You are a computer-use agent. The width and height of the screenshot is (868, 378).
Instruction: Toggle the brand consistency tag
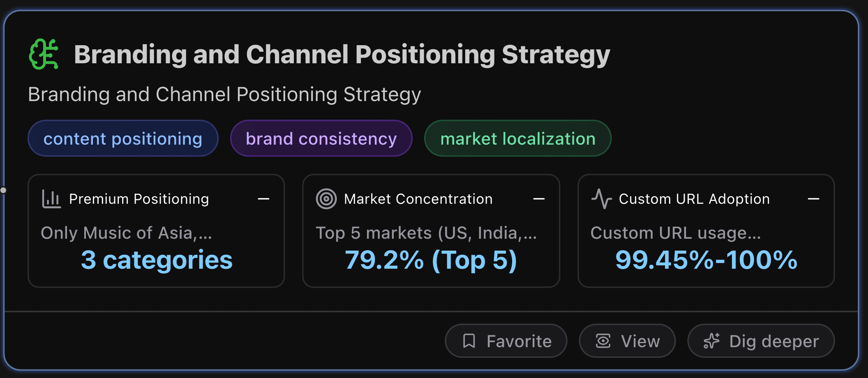(x=321, y=138)
